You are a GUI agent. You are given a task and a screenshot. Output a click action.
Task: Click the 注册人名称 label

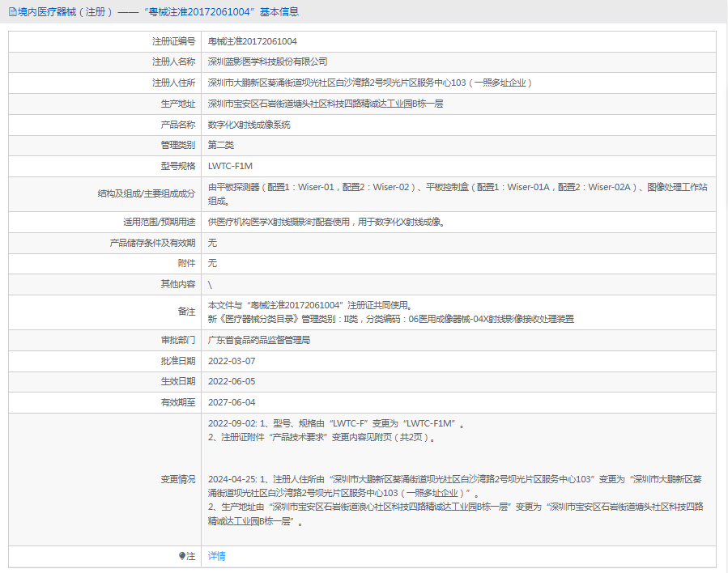173,62
